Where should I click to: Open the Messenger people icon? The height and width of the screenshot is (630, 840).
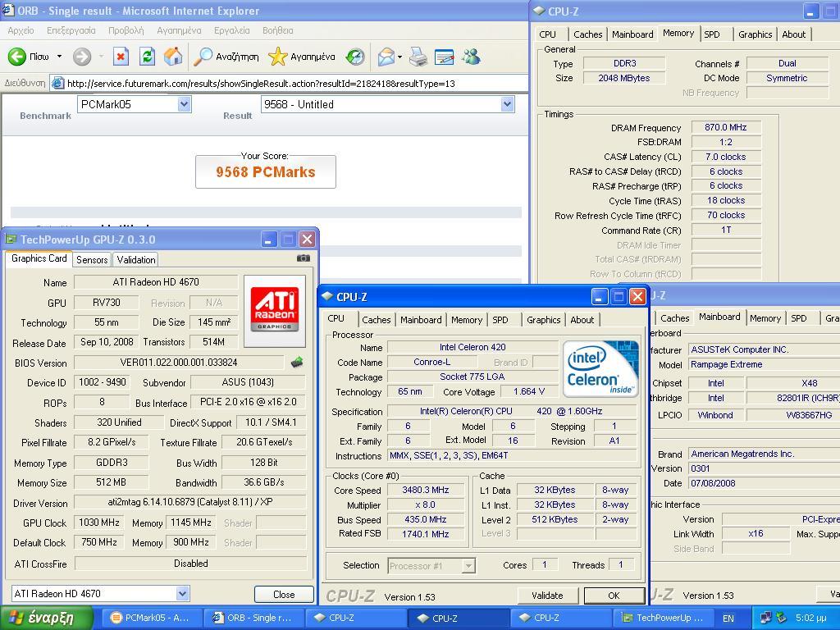(472, 57)
